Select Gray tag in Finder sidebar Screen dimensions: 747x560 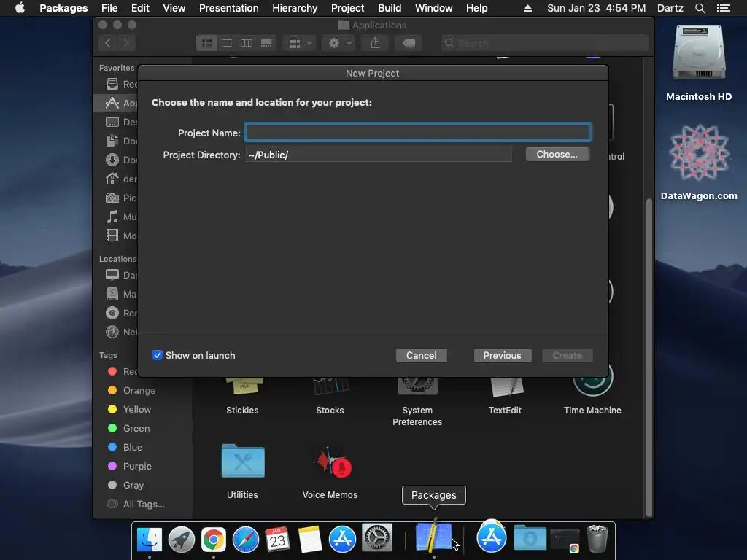[133, 485]
